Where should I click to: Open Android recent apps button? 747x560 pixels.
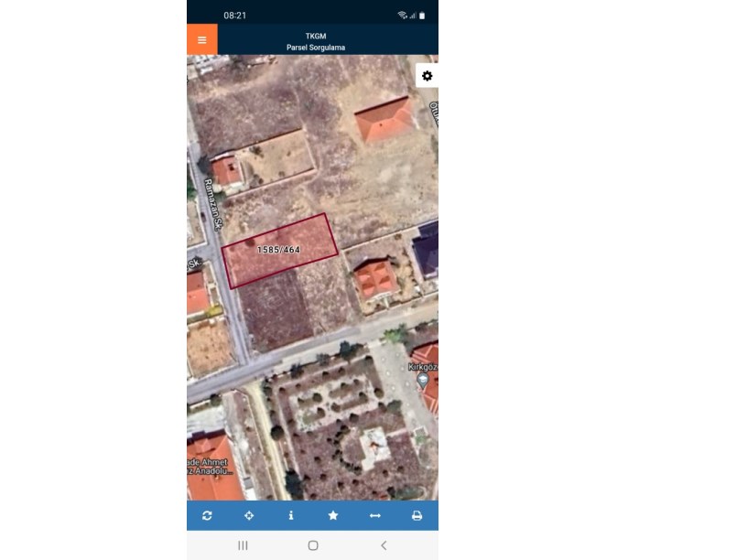pos(243,545)
